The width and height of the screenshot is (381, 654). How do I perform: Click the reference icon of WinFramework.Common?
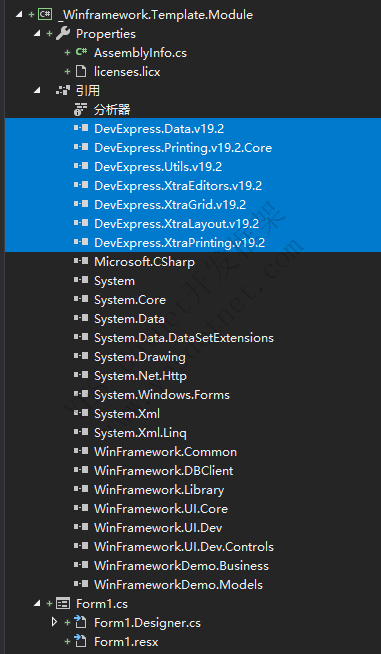[x=81, y=451]
